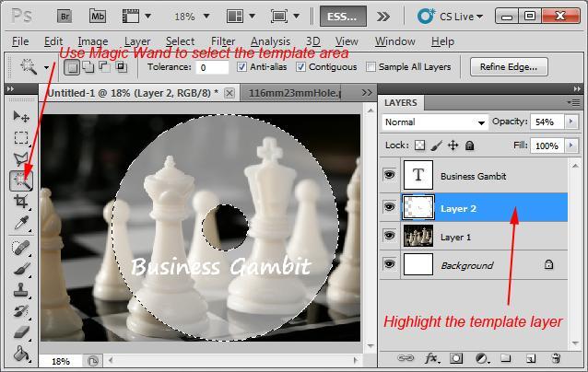Hide the Business Gambit text layer

click(389, 175)
